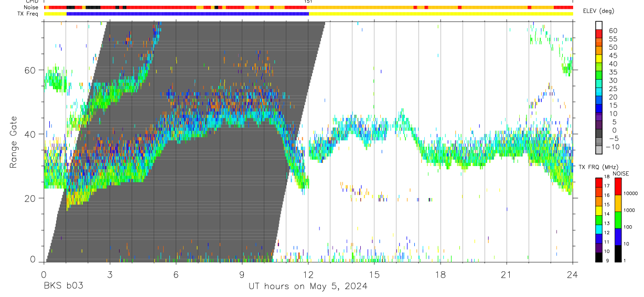This screenshot has width=644, height=297.
Task: Click the UT hour 18 tick label
Action: tap(441, 274)
